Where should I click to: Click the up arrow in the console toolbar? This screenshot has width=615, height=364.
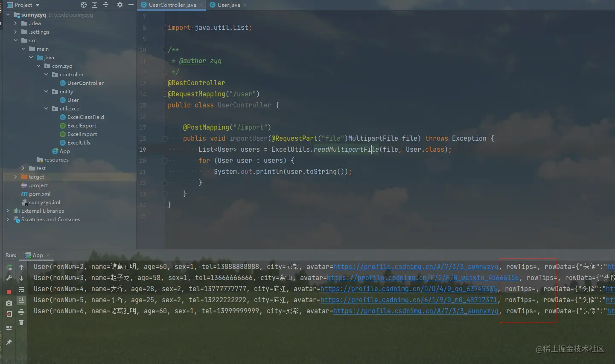[21, 267]
